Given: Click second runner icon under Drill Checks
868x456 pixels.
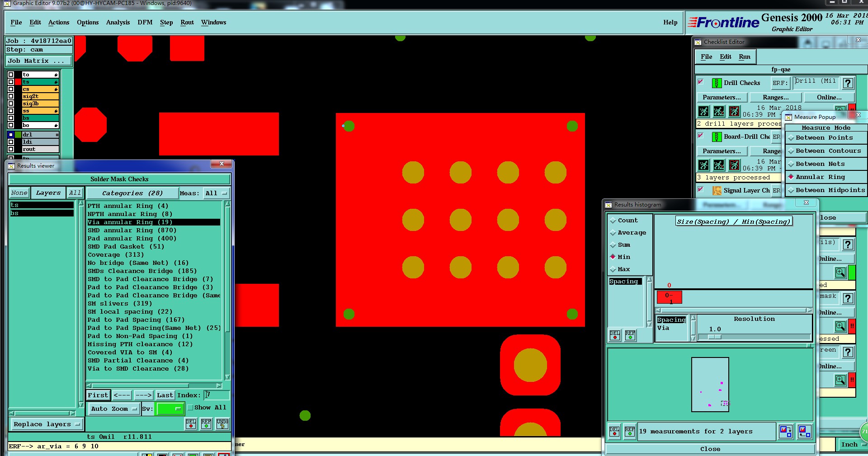Looking at the screenshot, I should [x=719, y=111].
